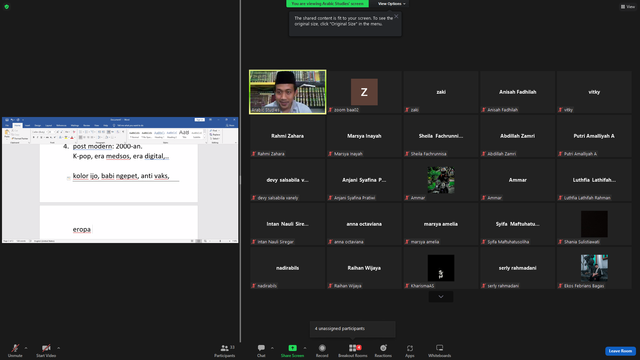Open the Participants panel
The height and width of the screenshot is (360, 640).
pos(224,350)
